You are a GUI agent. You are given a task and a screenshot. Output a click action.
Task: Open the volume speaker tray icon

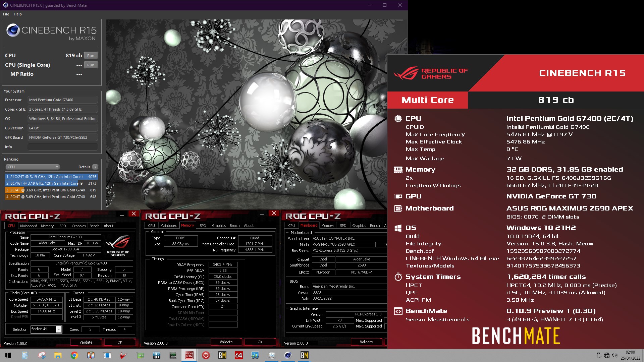(x=614, y=355)
